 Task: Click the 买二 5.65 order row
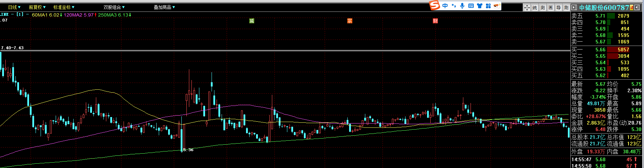[x=607, y=56]
